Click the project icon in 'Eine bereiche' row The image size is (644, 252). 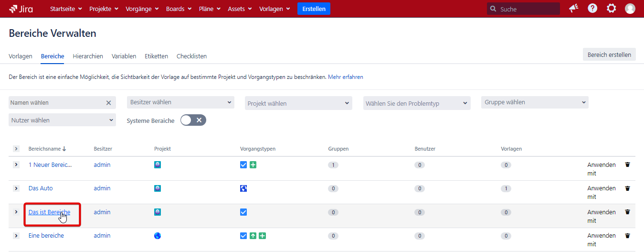click(158, 236)
